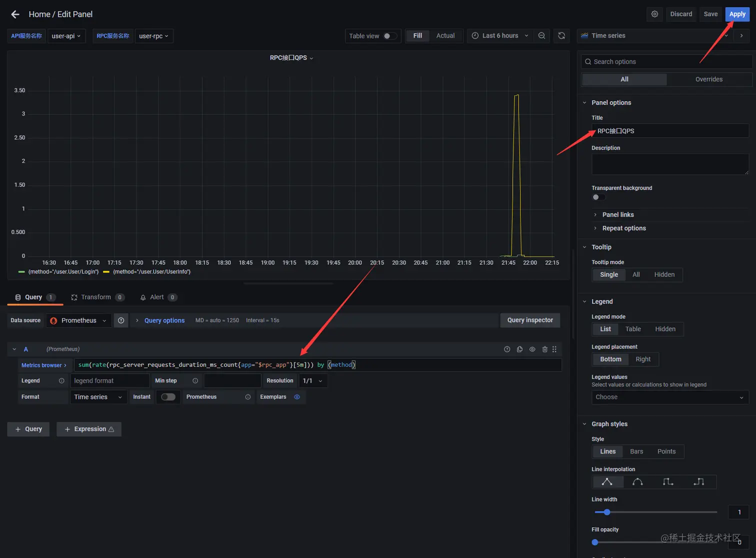Add a new Query button
The image size is (756, 558).
pyautogui.click(x=28, y=429)
